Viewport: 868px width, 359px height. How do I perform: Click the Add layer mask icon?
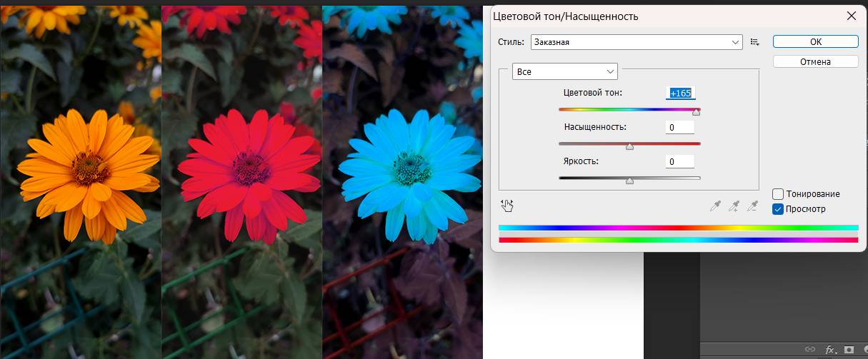pos(849,350)
